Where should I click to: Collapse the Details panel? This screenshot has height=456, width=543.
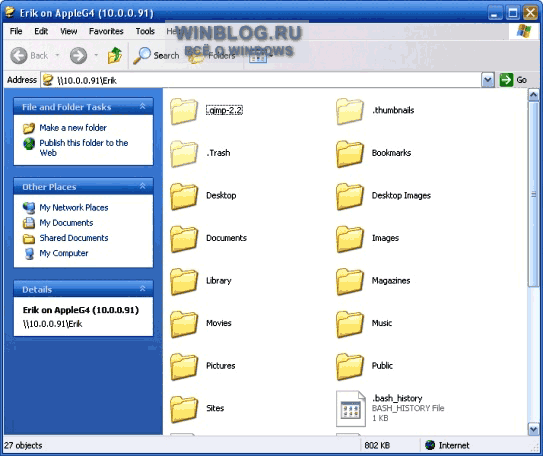pos(142,289)
